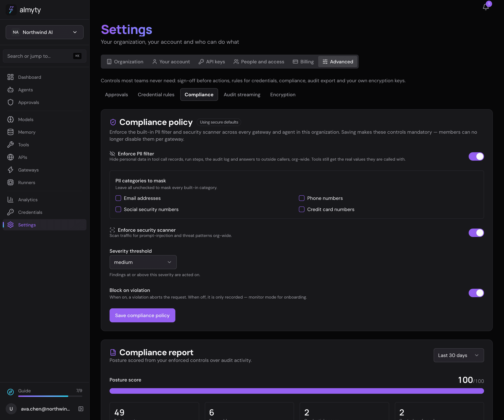Open the Northwind AI organization switcher
The height and width of the screenshot is (420, 504).
coord(45,32)
